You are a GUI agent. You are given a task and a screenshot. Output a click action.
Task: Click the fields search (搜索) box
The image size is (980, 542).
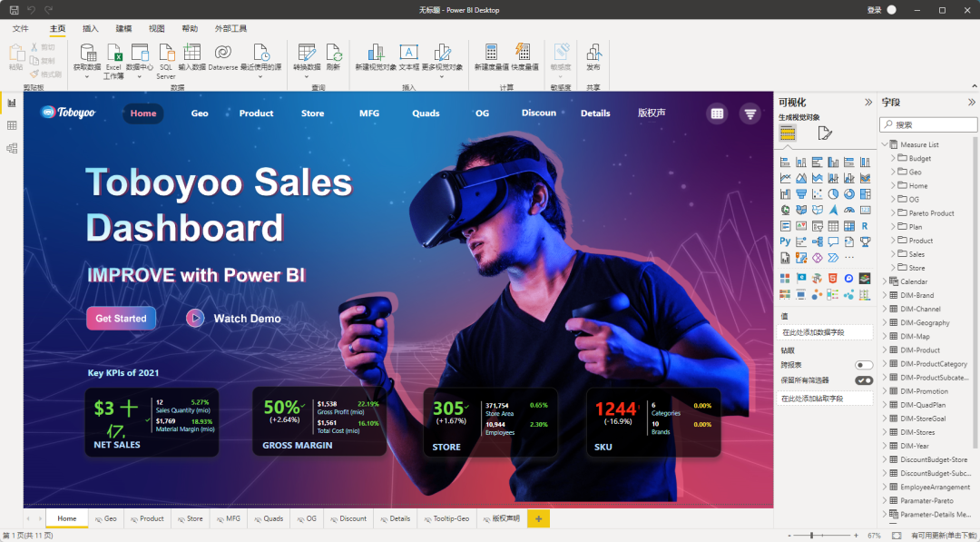click(929, 124)
